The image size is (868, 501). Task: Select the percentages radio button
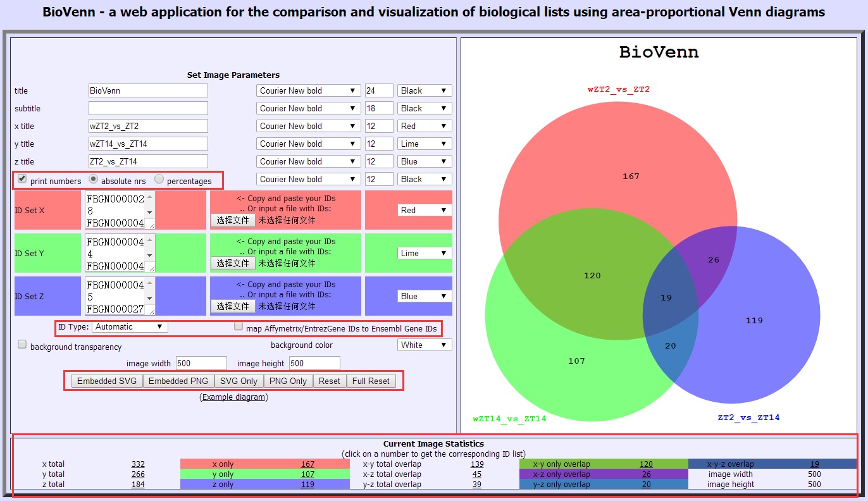pyautogui.click(x=159, y=179)
